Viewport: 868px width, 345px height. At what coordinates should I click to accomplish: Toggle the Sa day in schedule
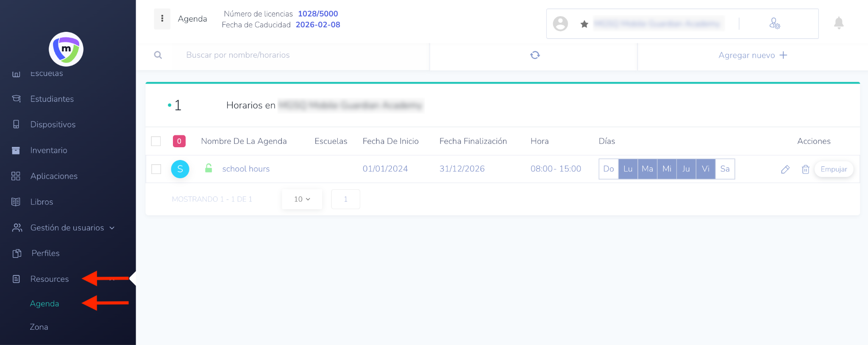tap(725, 169)
